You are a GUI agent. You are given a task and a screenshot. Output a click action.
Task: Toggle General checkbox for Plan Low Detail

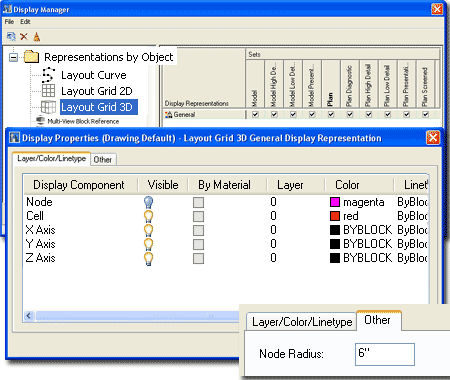coord(388,114)
